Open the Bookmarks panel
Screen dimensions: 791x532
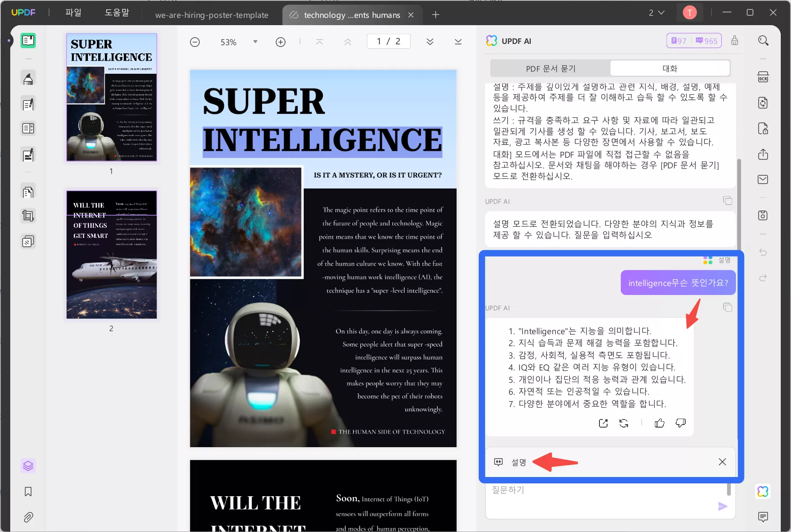[28, 492]
